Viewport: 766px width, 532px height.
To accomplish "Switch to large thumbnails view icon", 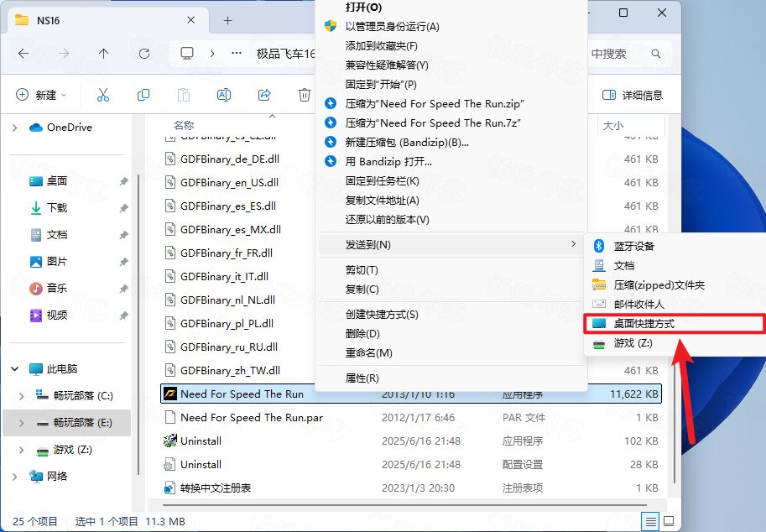I will coord(669,522).
